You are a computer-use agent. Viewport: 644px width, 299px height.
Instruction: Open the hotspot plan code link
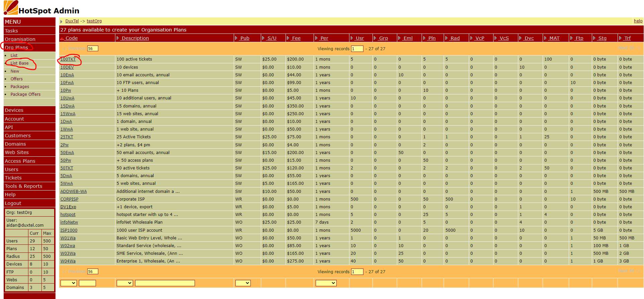pyautogui.click(x=68, y=215)
